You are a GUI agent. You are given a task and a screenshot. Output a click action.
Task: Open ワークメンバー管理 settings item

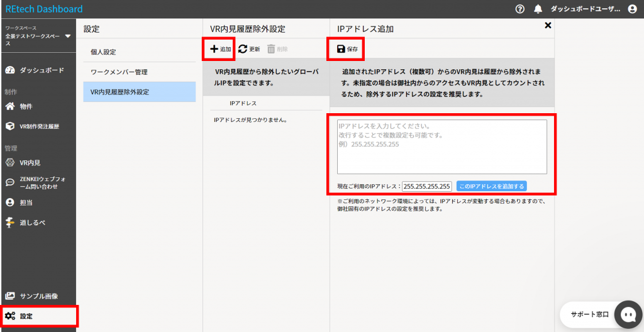point(139,72)
